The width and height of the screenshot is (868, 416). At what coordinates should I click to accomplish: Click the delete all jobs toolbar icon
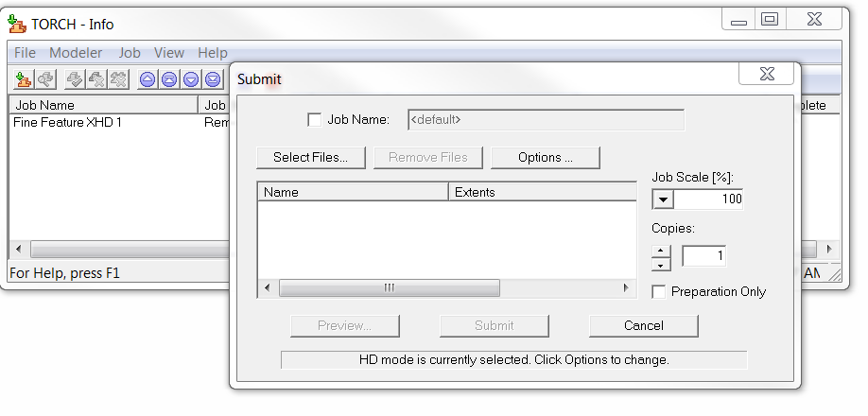(x=118, y=80)
